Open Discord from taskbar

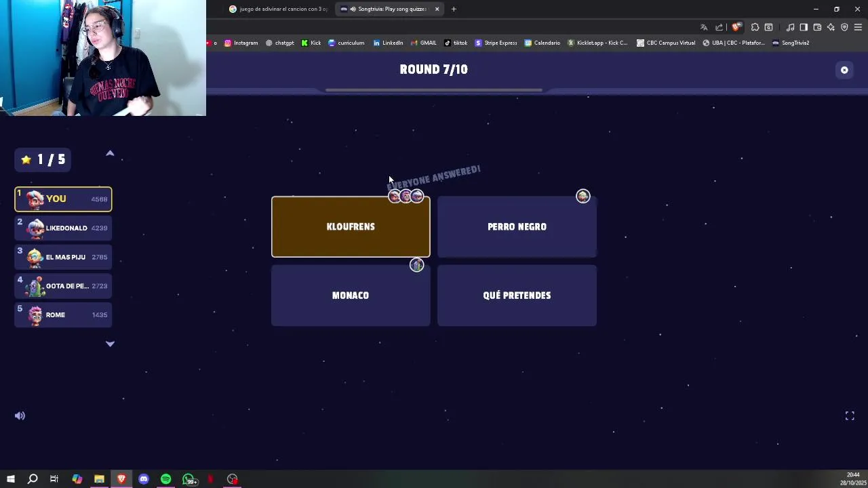point(144,479)
